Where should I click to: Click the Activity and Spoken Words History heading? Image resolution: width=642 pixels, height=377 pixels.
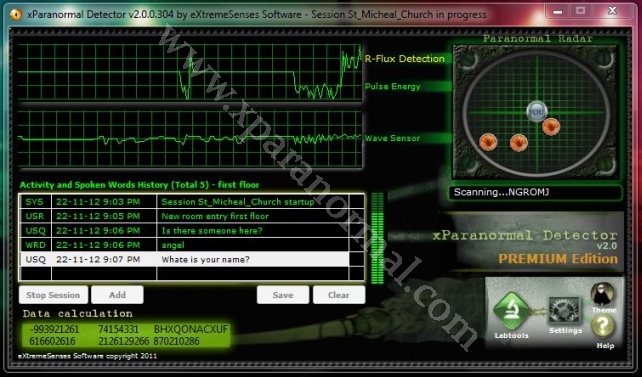[x=140, y=185]
